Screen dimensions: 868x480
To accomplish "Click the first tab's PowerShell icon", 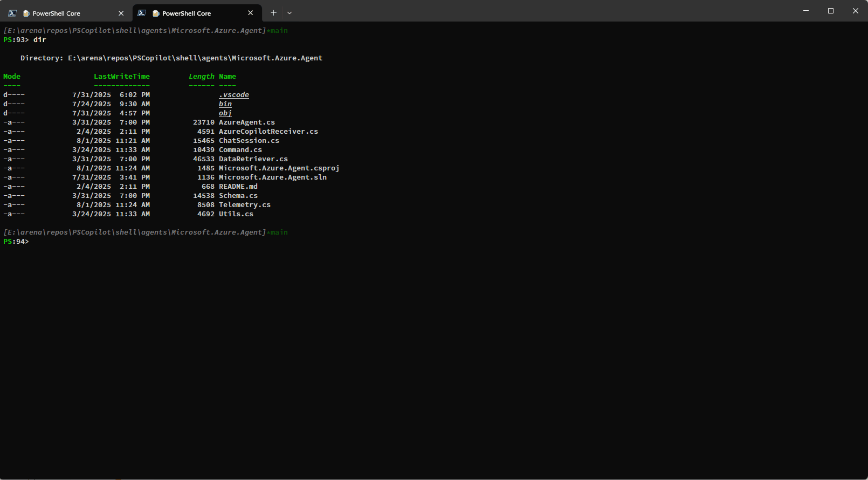I will pos(12,13).
